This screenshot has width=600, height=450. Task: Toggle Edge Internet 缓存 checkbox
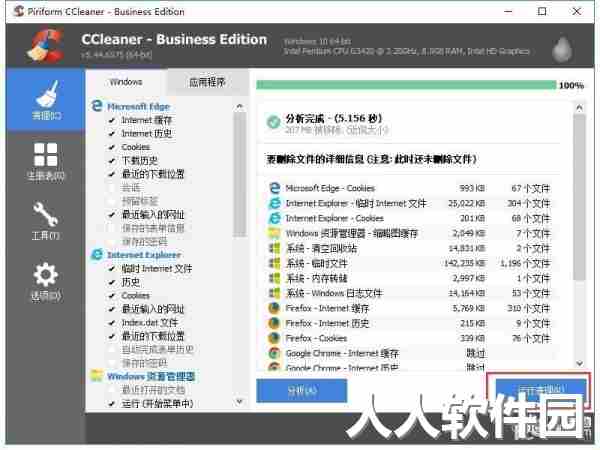pos(112,121)
